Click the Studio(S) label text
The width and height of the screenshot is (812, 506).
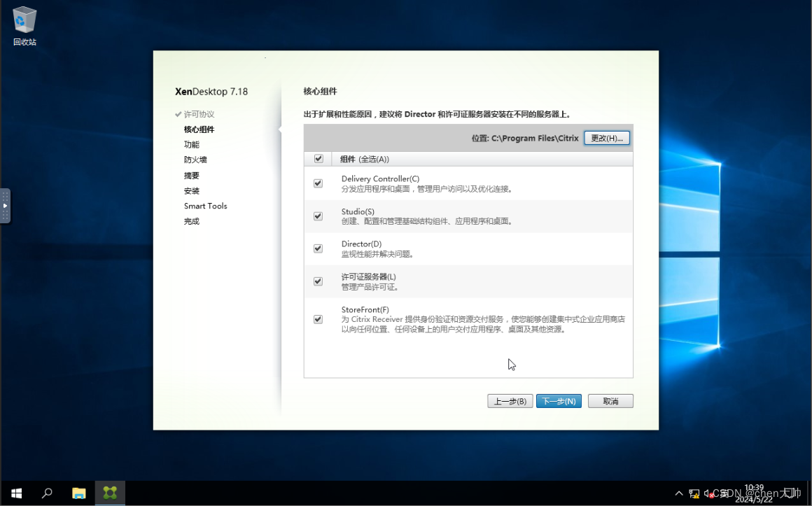358,211
